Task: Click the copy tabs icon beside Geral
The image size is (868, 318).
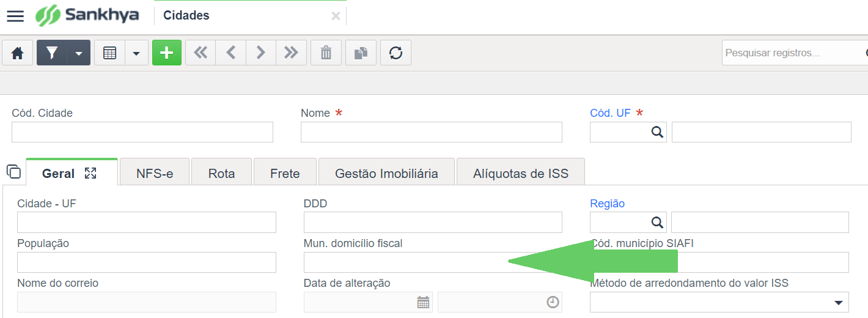Action: [x=13, y=171]
